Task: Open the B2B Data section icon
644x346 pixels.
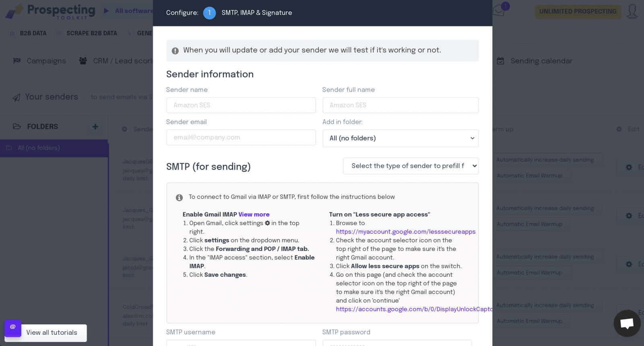Action: pos(12,33)
